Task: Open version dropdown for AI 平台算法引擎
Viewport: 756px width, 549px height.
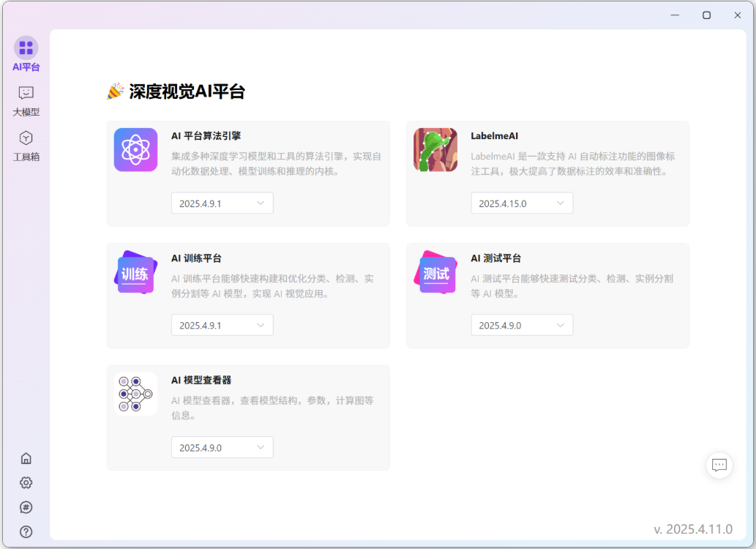Action: pyautogui.click(x=222, y=203)
